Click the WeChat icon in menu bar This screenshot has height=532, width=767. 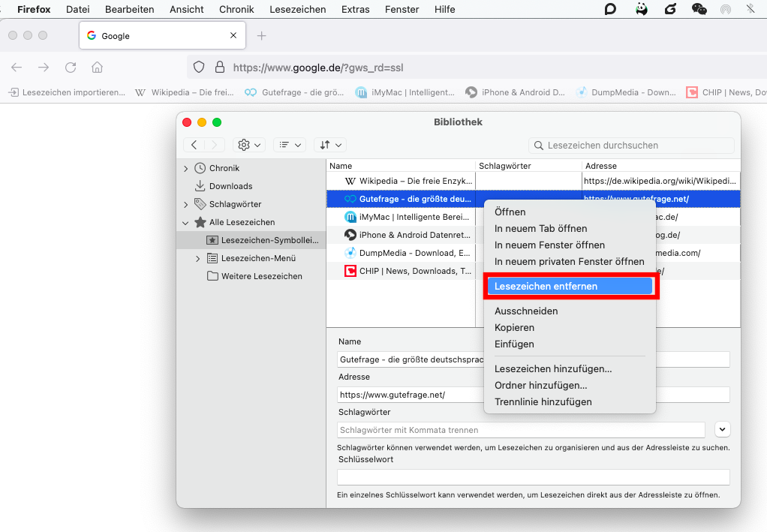[699, 9]
